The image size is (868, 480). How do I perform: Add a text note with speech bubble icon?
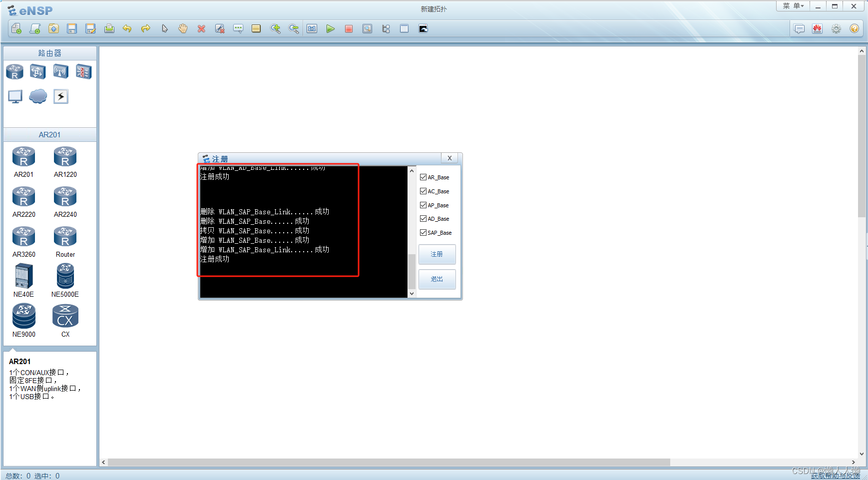[x=238, y=29]
